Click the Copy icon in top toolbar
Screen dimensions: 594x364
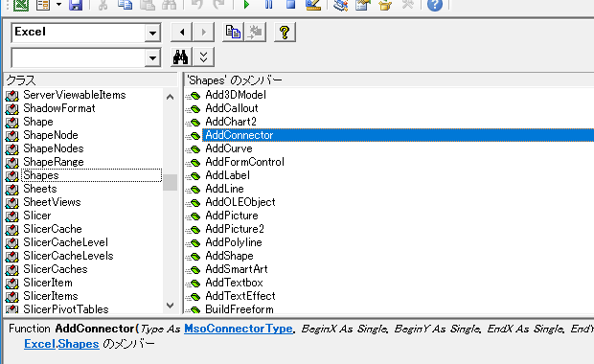coord(125,5)
